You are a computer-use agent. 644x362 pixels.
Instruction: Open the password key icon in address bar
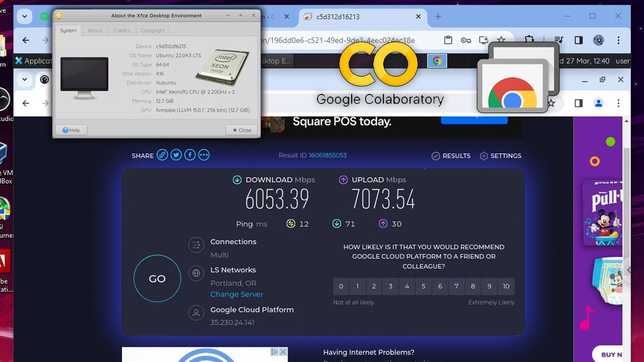[x=466, y=40]
